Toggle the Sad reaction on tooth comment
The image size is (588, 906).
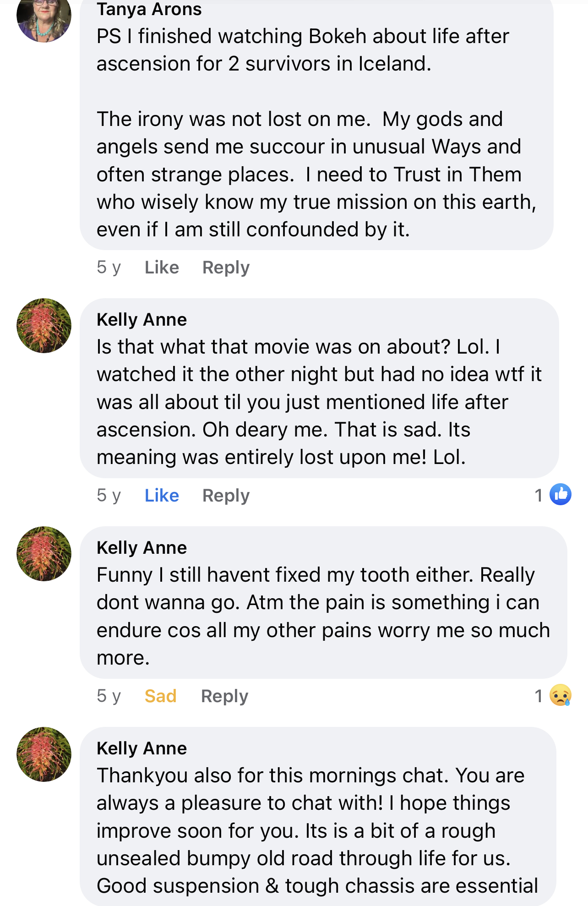(x=160, y=696)
